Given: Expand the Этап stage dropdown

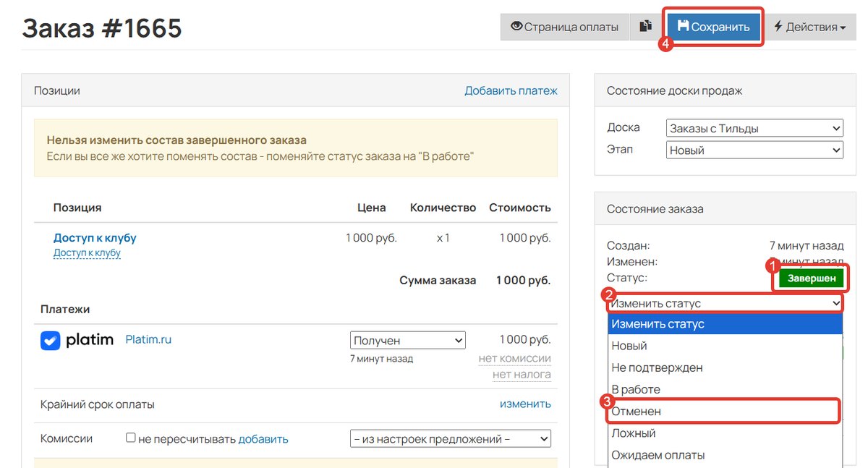Looking at the screenshot, I should (754, 150).
